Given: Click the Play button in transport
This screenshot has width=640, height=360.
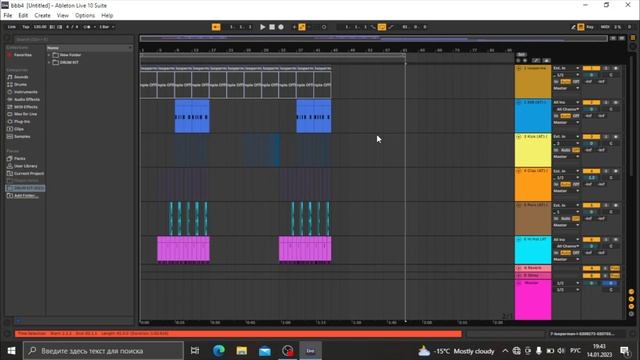Looking at the screenshot, I should click(x=262, y=27).
